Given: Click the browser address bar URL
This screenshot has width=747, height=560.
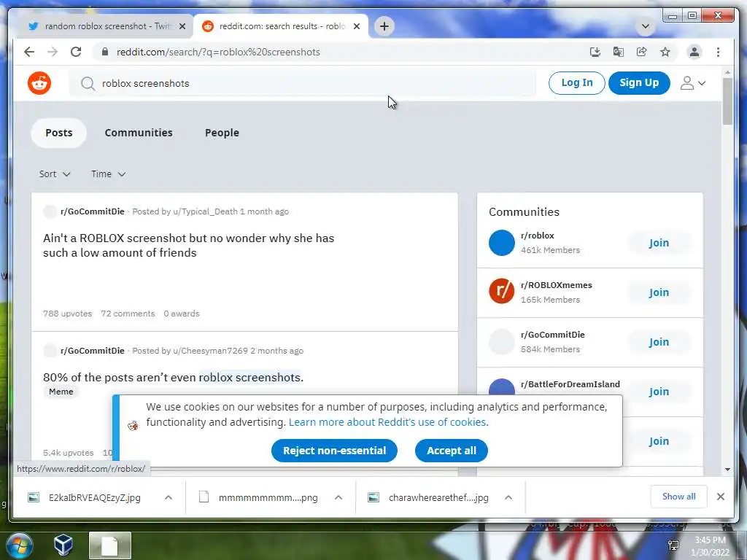Looking at the screenshot, I should [218, 52].
